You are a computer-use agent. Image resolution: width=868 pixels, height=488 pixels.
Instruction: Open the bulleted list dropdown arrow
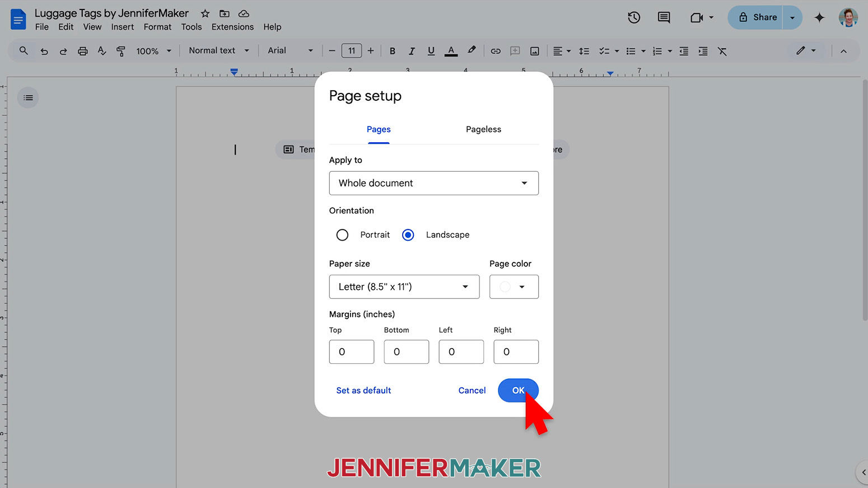(643, 51)
